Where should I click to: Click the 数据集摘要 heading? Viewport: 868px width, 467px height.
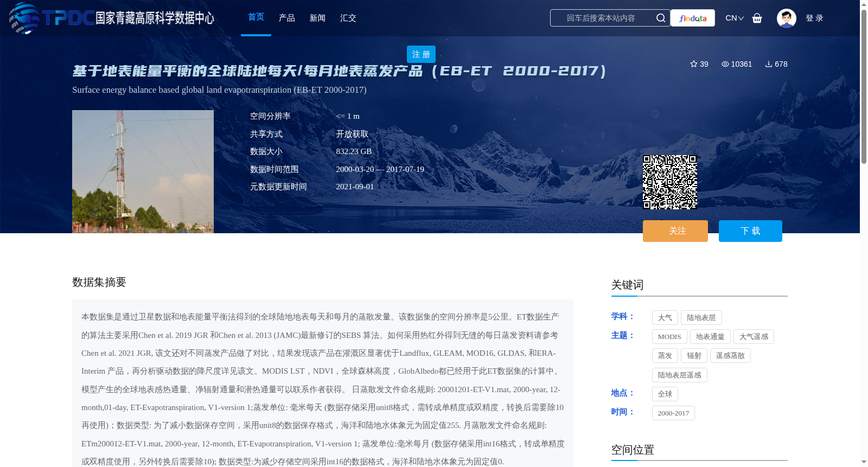pos(99,282)
